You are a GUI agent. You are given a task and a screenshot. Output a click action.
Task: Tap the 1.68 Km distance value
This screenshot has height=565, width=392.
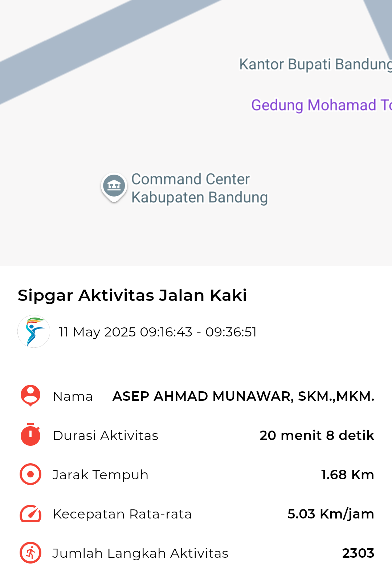347,475
